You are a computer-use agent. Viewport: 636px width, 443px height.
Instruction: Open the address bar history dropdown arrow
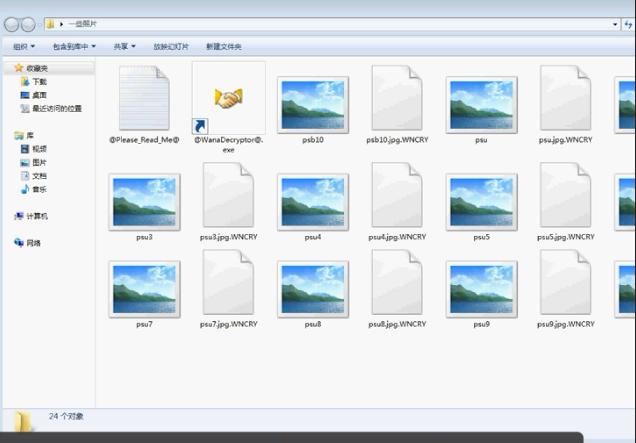pos(615,24)
